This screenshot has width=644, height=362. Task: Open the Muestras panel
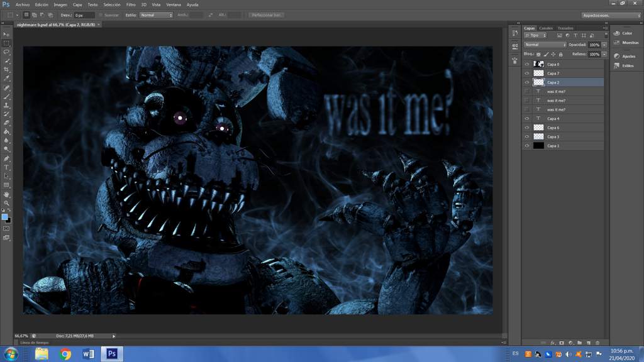tap(626, 43)
